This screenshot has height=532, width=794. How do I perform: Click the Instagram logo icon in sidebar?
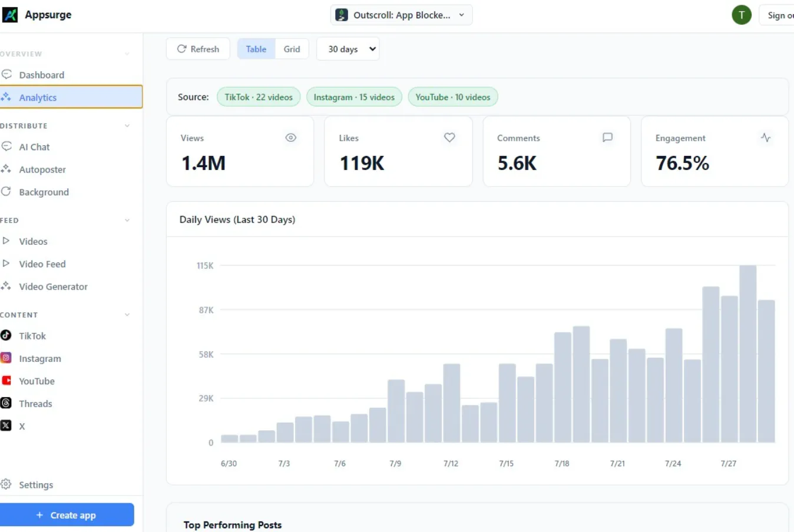tap(6, 358)
